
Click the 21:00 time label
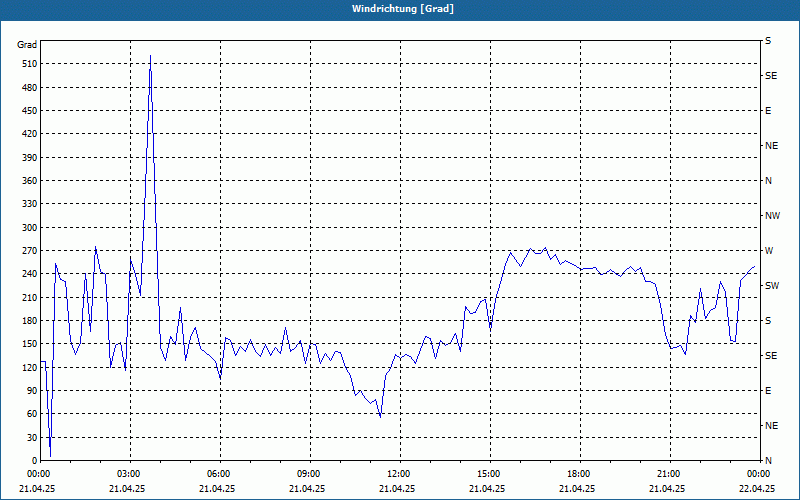(x=670, y=474)
